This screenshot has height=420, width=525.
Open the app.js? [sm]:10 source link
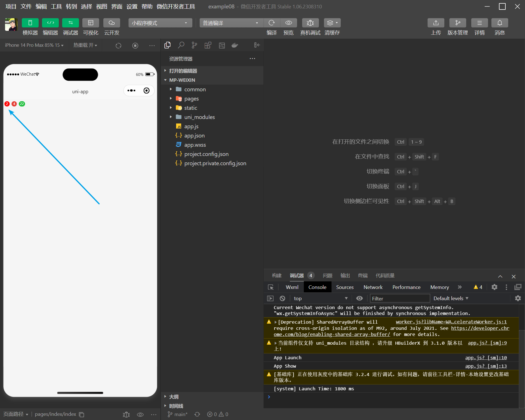(x=486, y=358)
